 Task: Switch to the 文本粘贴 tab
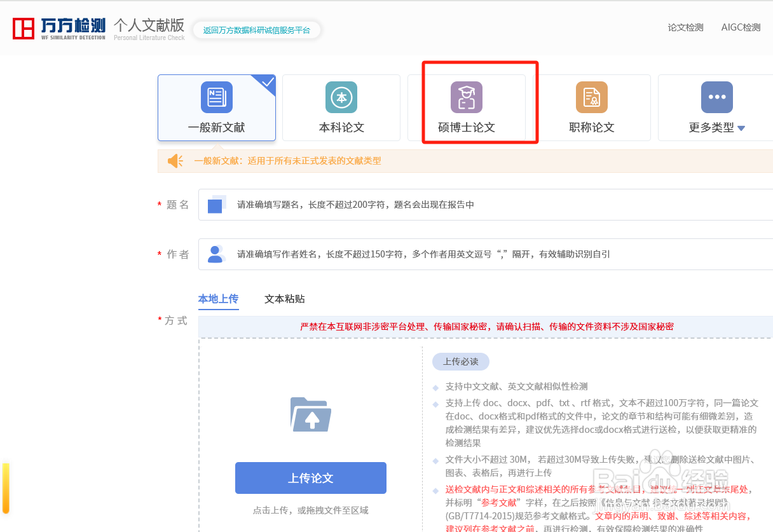pos(284,299)
